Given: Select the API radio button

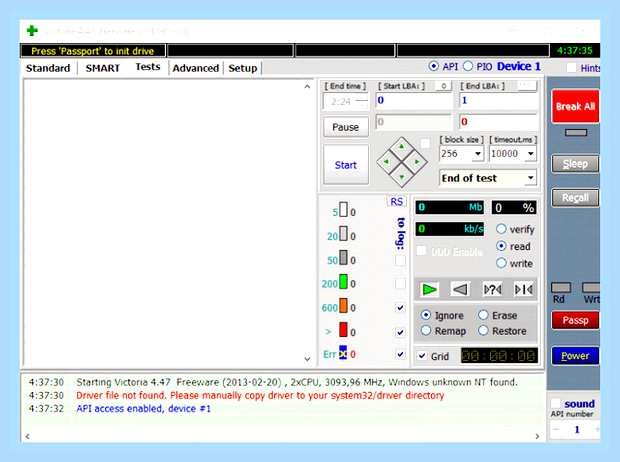Looking at the screenshot, I should [x=433, y=66].
